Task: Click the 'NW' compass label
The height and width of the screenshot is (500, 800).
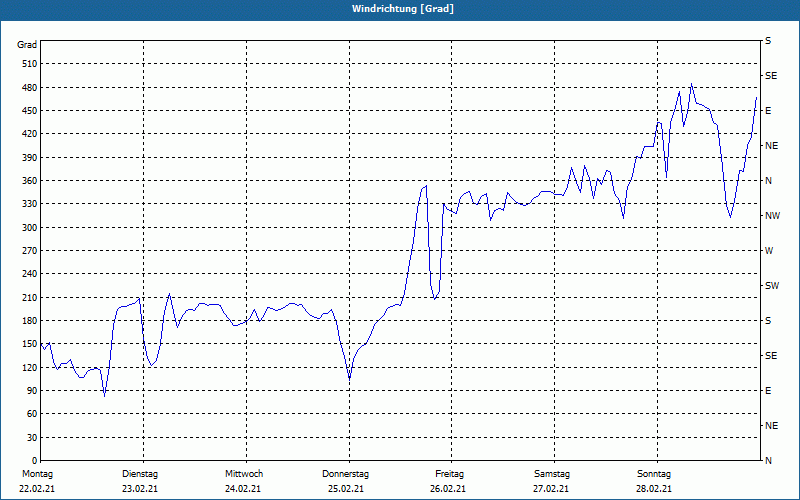Action: coord(772,216)
